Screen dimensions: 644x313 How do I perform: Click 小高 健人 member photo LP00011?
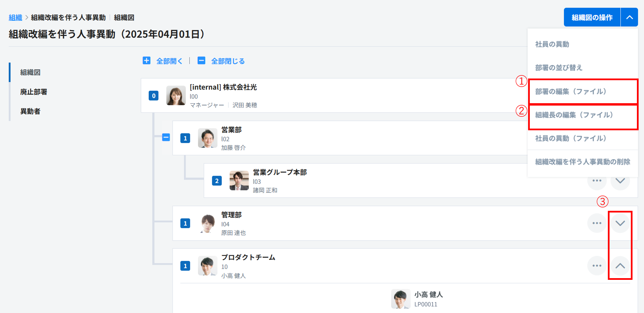coord(400,299)
